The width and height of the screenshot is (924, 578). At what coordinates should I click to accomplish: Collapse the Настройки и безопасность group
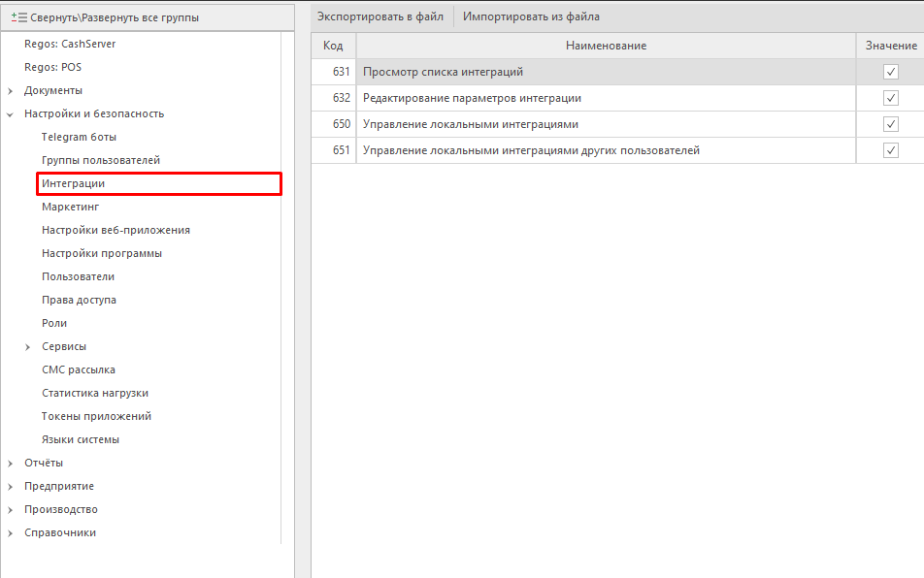click(10, 114)
